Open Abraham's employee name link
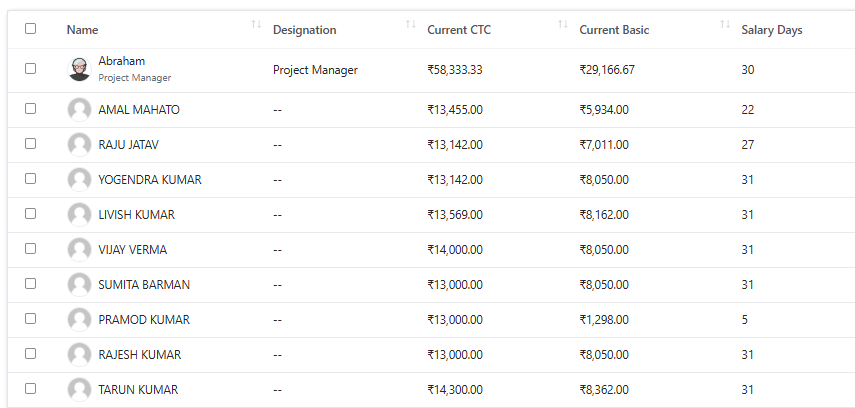 [x=121, y=61]
